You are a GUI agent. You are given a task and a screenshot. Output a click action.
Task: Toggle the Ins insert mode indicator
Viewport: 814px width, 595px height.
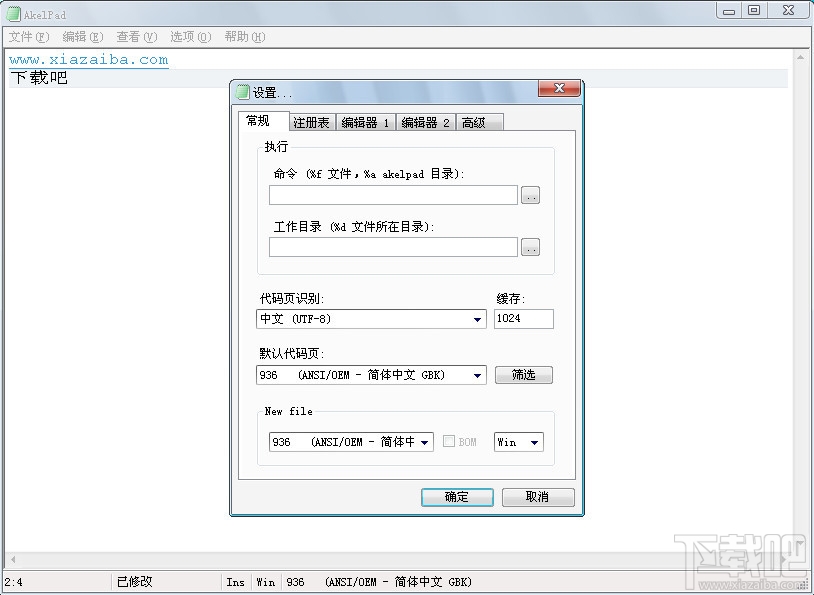pyautogui.click(x=235, y=581)
